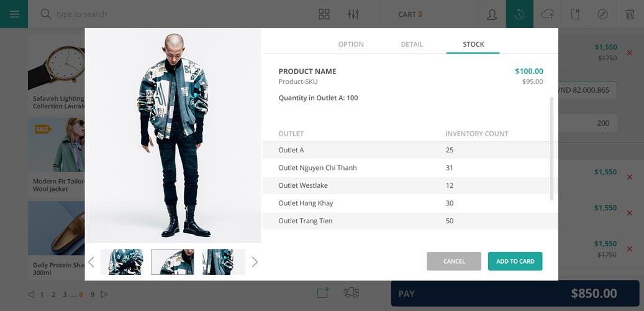This screenshot has height=311, width=644.
Task: Open order history clock icon
Action: [x=520, y=14]
